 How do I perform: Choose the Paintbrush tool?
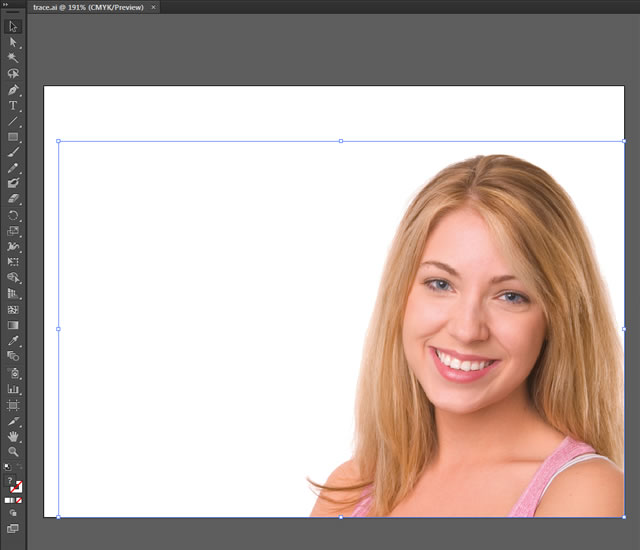click(13, 152)
